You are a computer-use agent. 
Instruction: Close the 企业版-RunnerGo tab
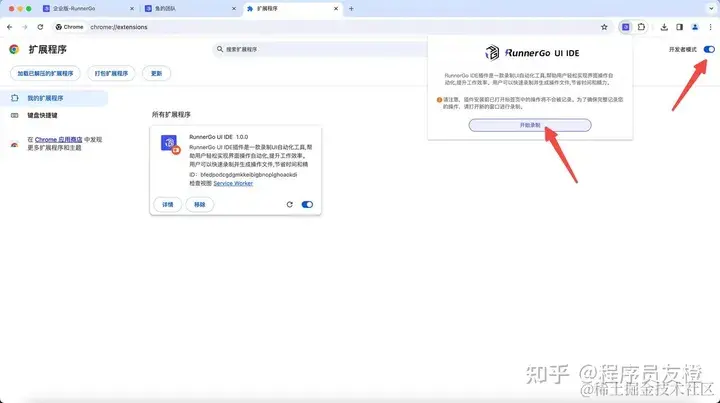click(132, 8)
